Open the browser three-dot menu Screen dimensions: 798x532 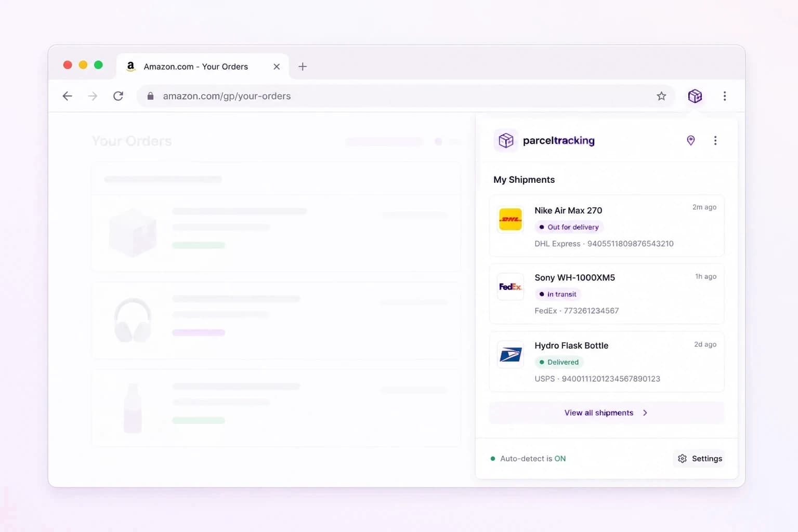(x=725, y=96)
